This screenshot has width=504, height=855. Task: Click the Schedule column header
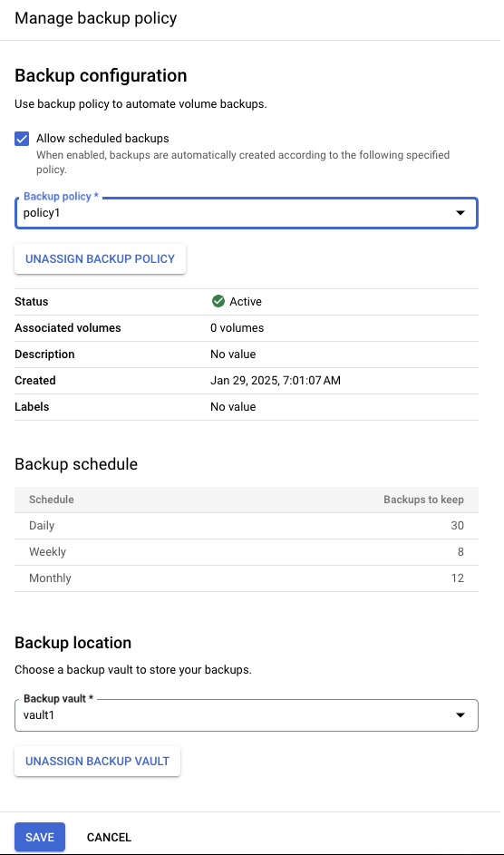pos(52,500)
